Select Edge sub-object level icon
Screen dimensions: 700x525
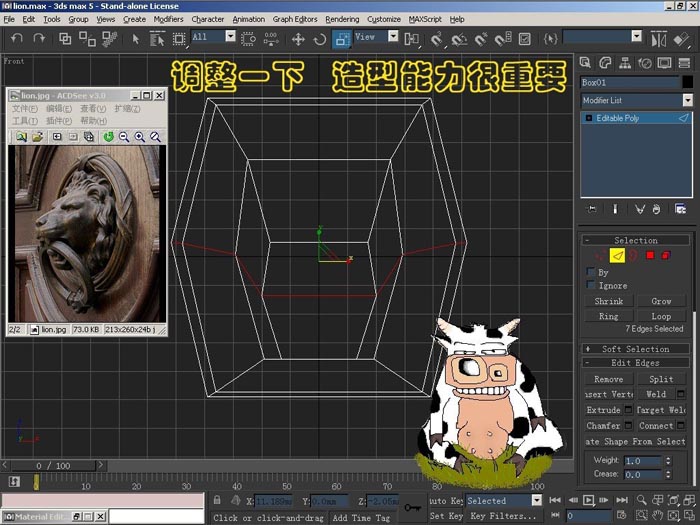pyautogui.click(x=617, y=255)
